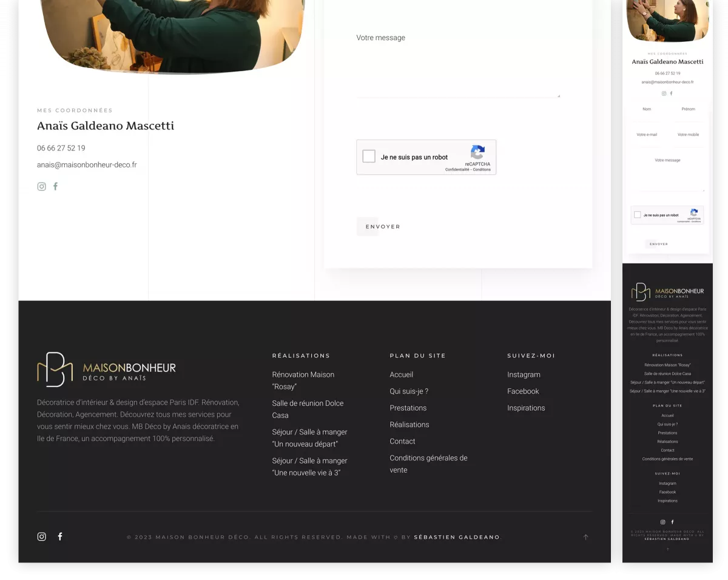Open 'Conditions générales de vente' desktop link
Image resolution: width=728 pixels, height=580 pixels.
click(x=428, y=464)
